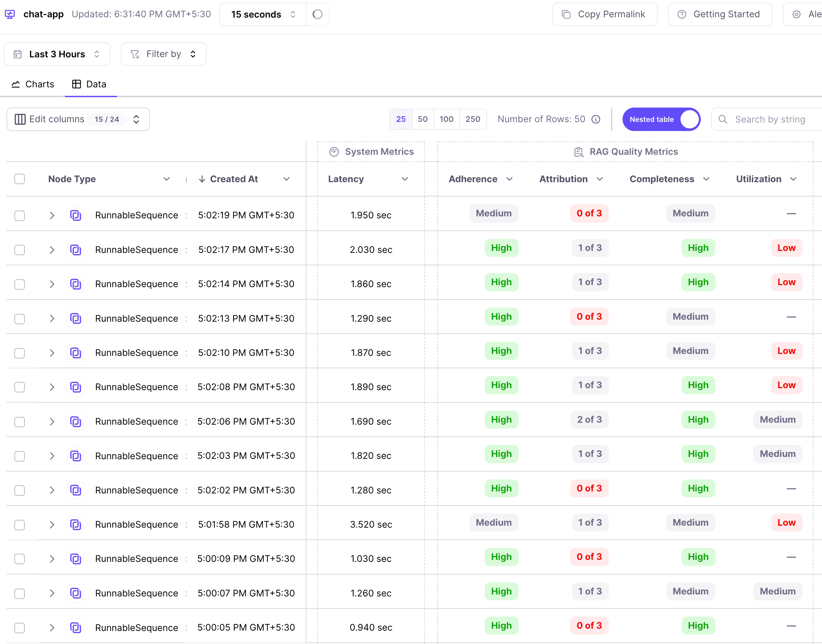Click the Attribution column header
The height and width of the screenshot is (644, 822).
[x=563, y=179]
